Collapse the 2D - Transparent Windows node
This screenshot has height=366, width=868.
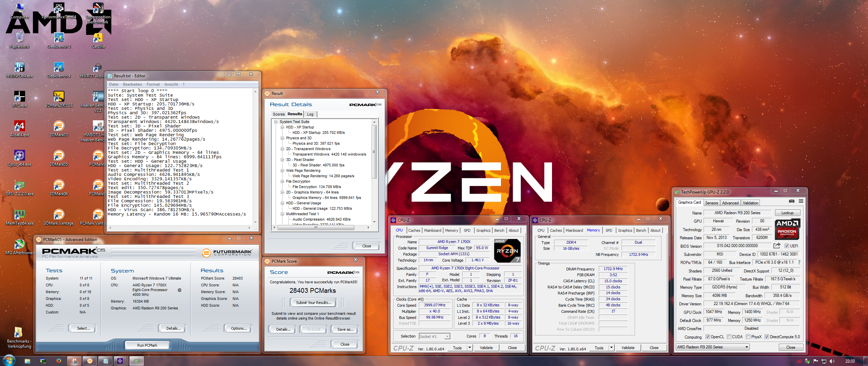coord(282,149)
